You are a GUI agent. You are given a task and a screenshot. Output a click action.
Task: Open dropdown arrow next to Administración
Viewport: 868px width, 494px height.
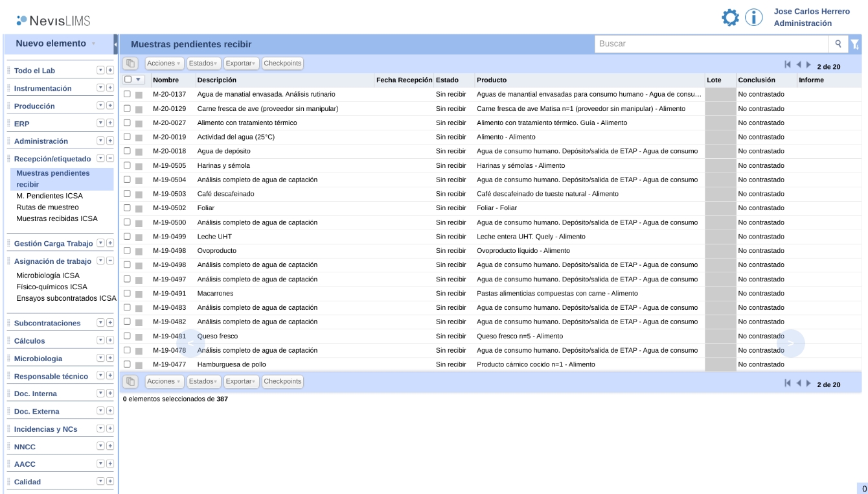click(100, 139)
